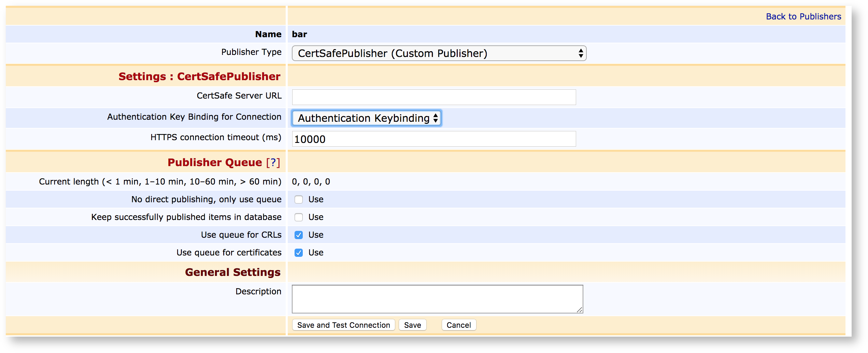Check 'Keep successfully published items in database'

[299, 217]
